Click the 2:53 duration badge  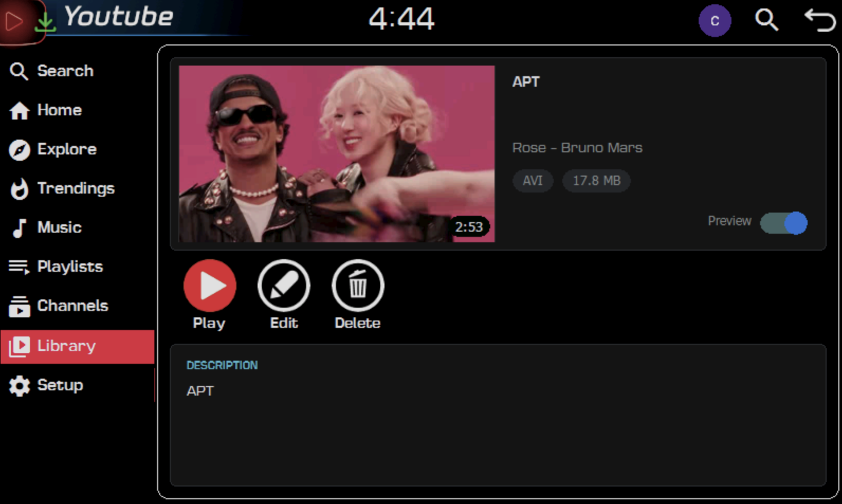[469, 227]
